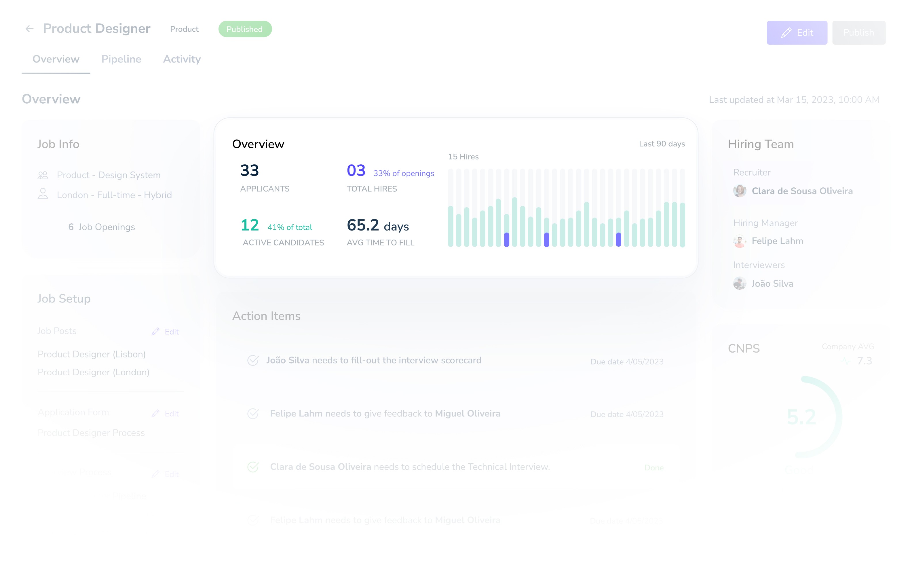Click the back arrow beside Product Designer
The height and width of the screenshot is (588, 912).
coord(29,29)
